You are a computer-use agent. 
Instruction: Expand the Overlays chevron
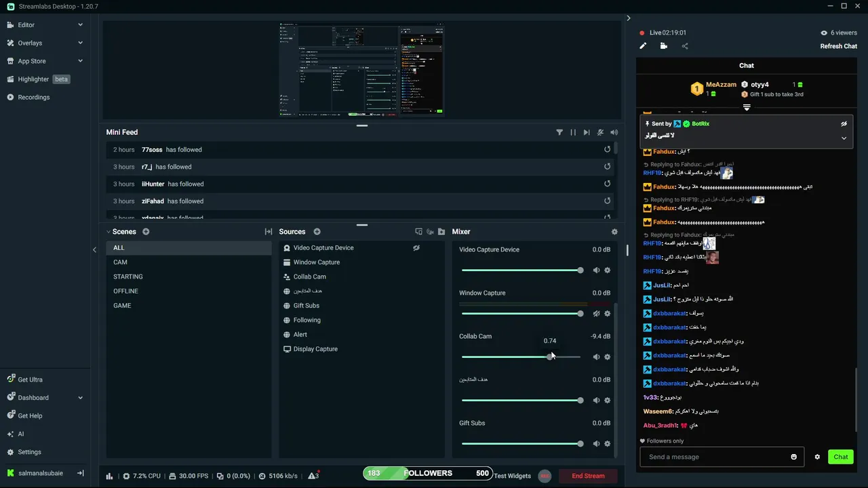[x=80, y=43]
